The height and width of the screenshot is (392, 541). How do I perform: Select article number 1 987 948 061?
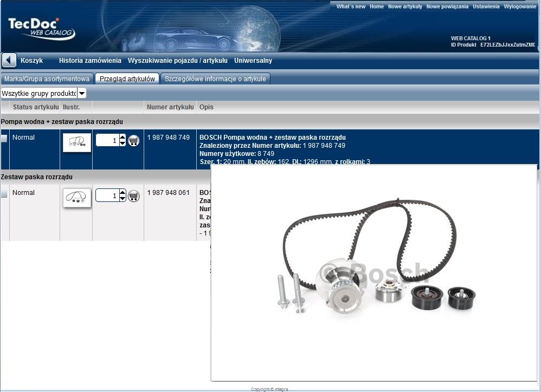169,193
